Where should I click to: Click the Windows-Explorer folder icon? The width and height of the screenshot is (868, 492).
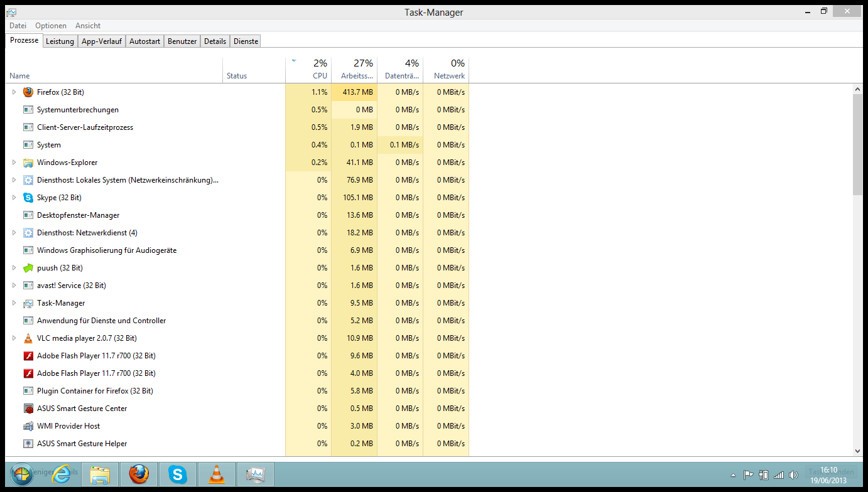coord(28,163)
